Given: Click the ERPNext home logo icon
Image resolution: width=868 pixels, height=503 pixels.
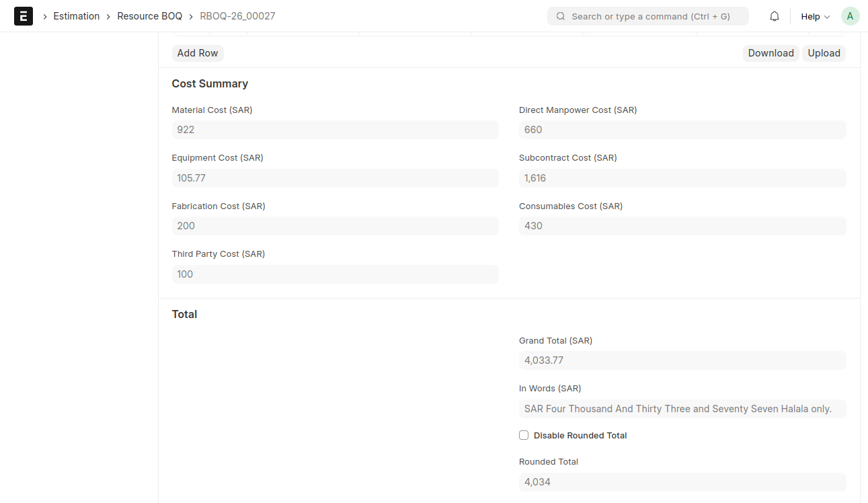Looking at the screenshot, I should click(24, 16).
